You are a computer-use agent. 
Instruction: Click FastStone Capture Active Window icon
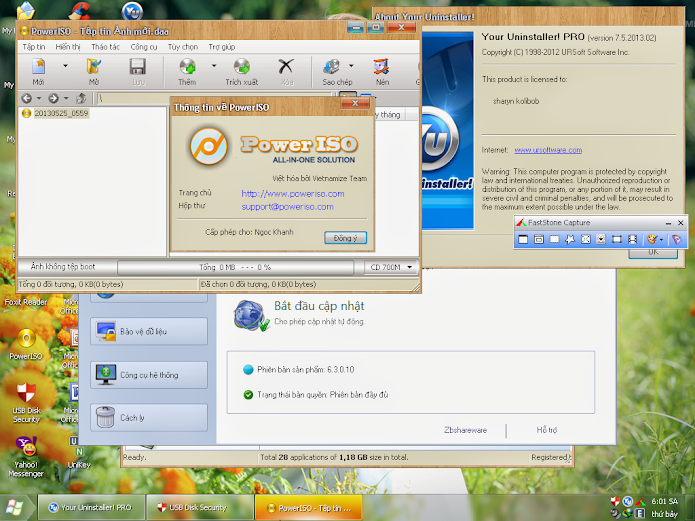[x=523, y=239]
